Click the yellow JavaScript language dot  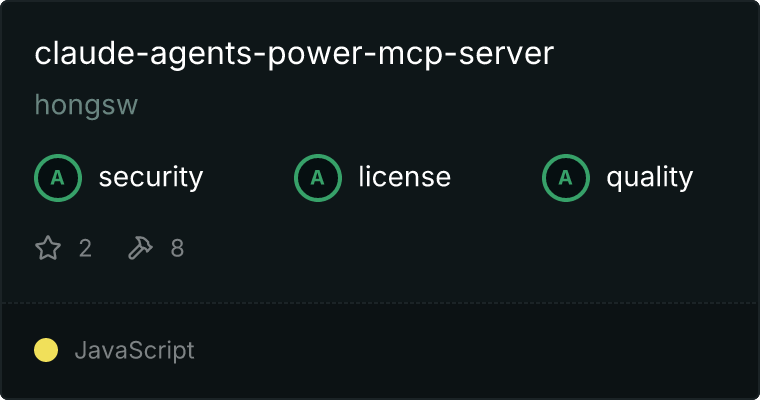(46, 350)
